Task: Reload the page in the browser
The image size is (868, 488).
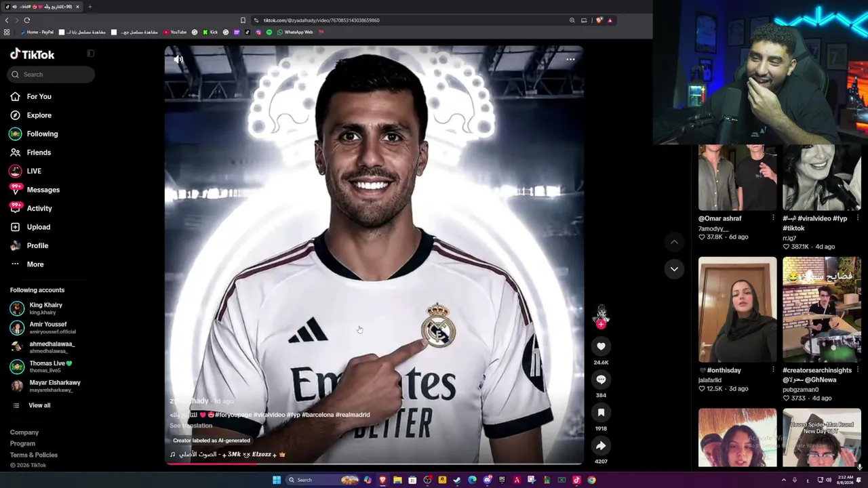Action: [x=27, y=20]
